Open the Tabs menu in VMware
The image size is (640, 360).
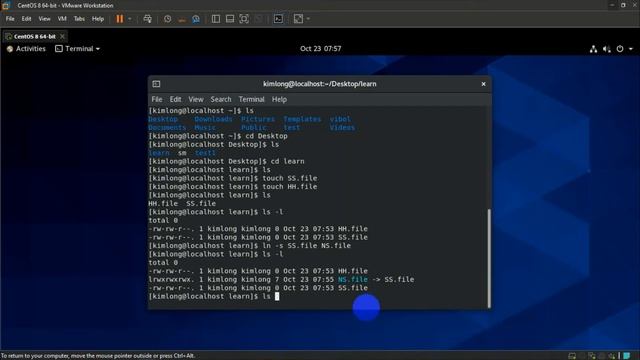coord(79,19)
